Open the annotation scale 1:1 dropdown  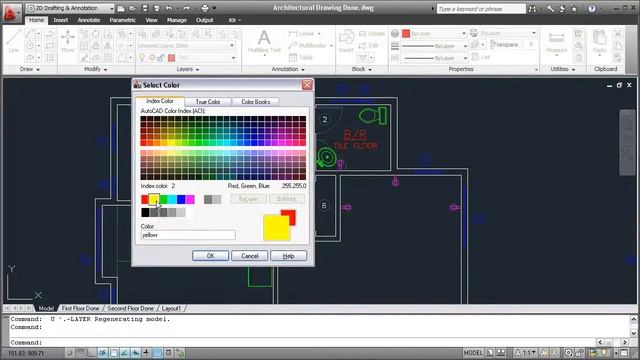point(525,353)
